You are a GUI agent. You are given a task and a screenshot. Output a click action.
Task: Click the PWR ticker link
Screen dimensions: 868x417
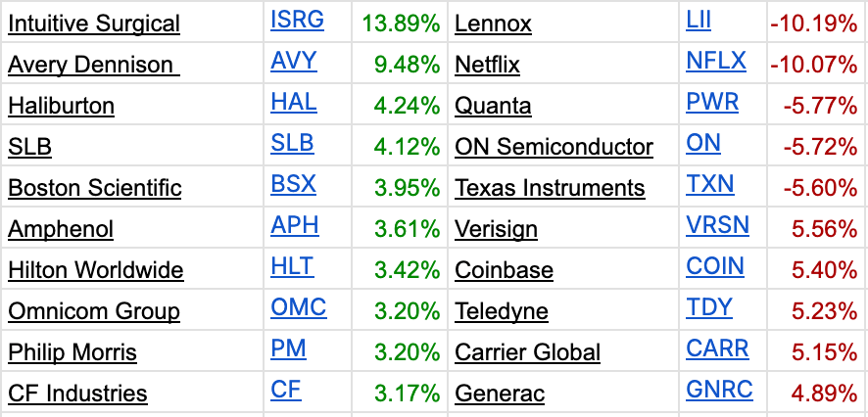click(712, 102)
